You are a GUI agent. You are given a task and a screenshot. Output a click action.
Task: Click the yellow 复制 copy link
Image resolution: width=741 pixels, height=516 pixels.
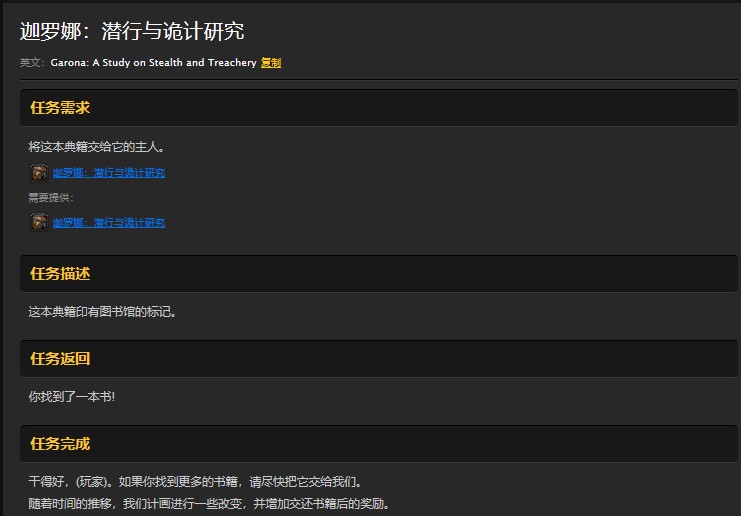(271, 63)
